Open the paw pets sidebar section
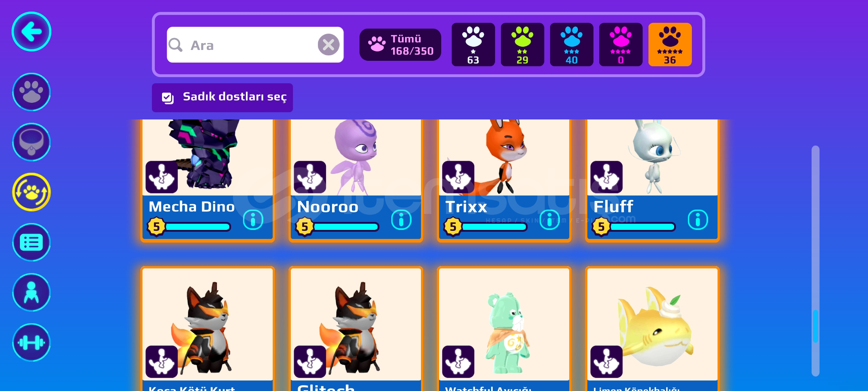 tap(31, 92)
